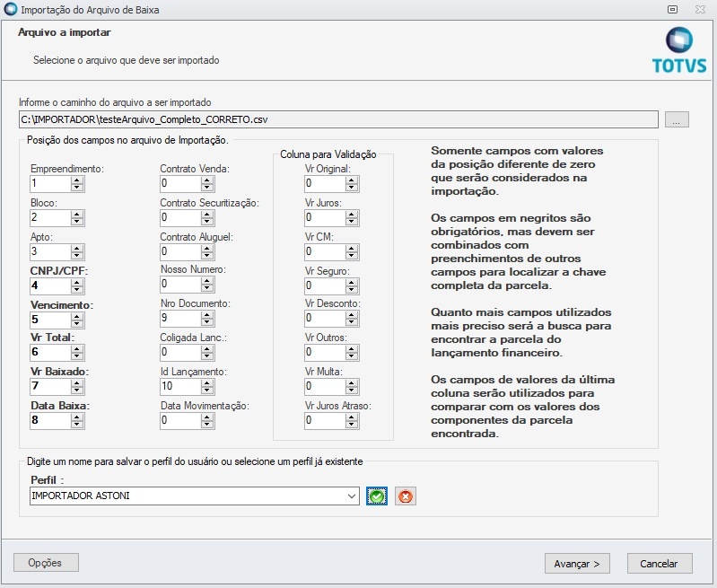Screen dimensions: 717x588
Task: Decrease the Vr Total spinner value
Action: (x=77, y=356)
